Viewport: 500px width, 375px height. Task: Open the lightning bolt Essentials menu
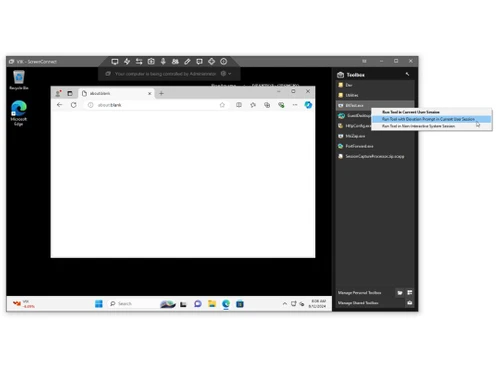point(127,61)
